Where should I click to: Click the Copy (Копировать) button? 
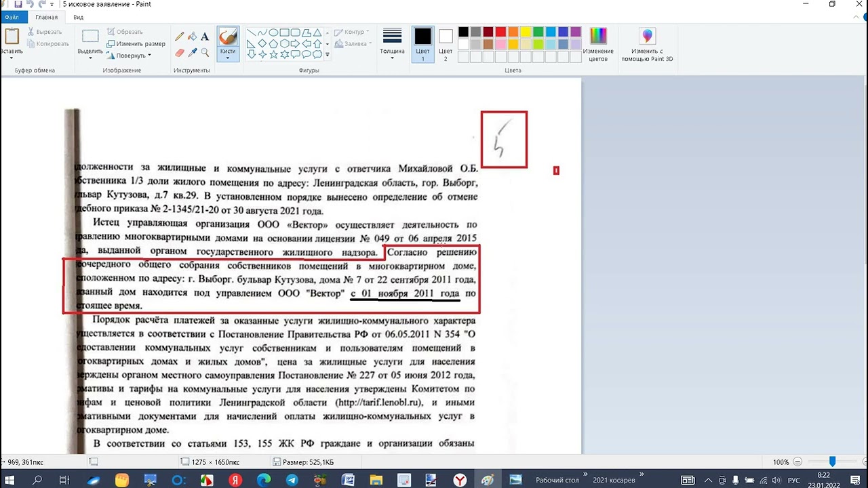click(48, 43)
